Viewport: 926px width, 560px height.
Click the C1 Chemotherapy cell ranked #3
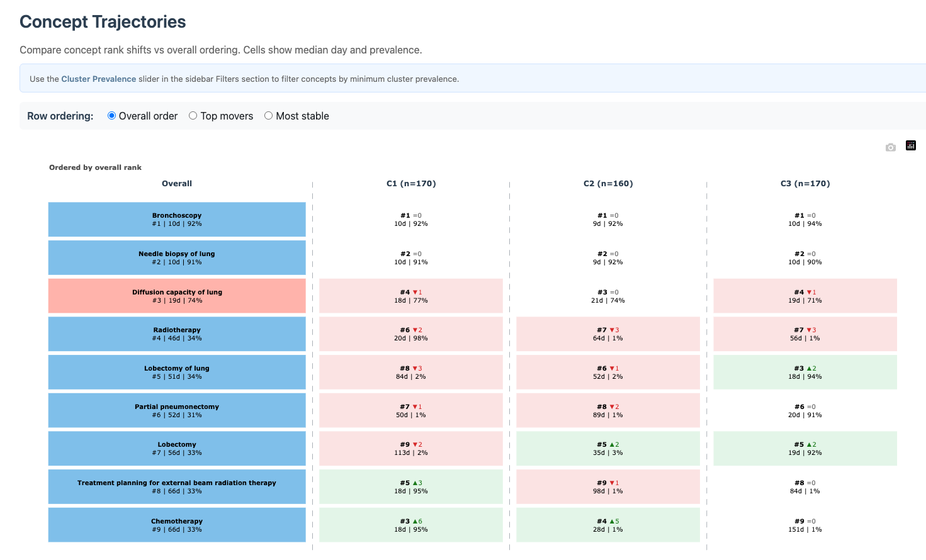pos(411,525)
